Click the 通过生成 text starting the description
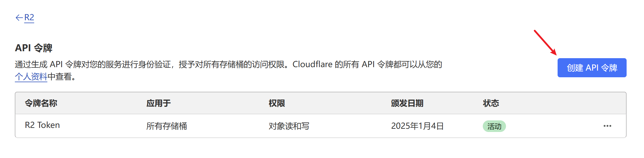 (31, 64)
